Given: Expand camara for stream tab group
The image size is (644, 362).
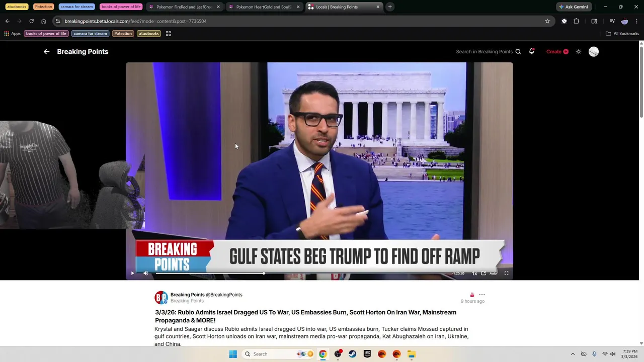Looking at the screenshot, I should point(76,7).
